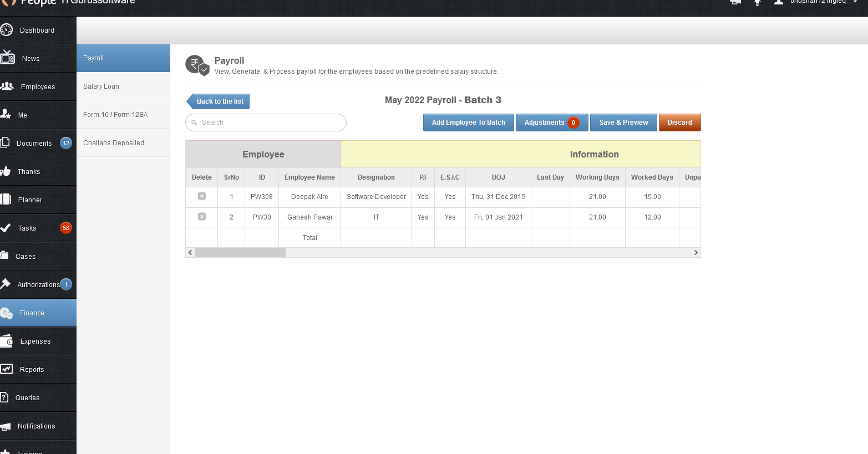
Task: Click the Adjustments count badge 0
Action: point(573,123)
